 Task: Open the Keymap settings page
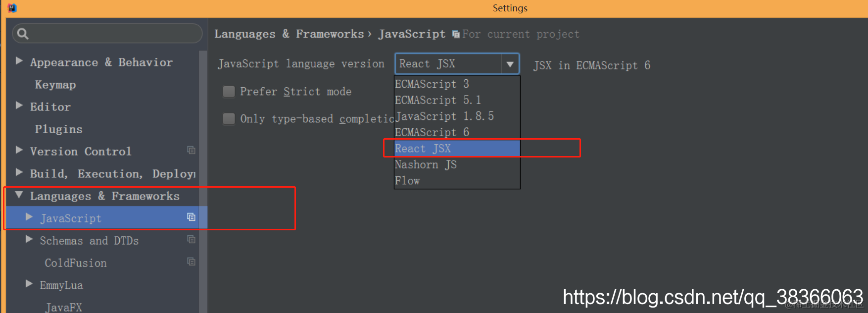pyautogui.click(x=55, y=85)
